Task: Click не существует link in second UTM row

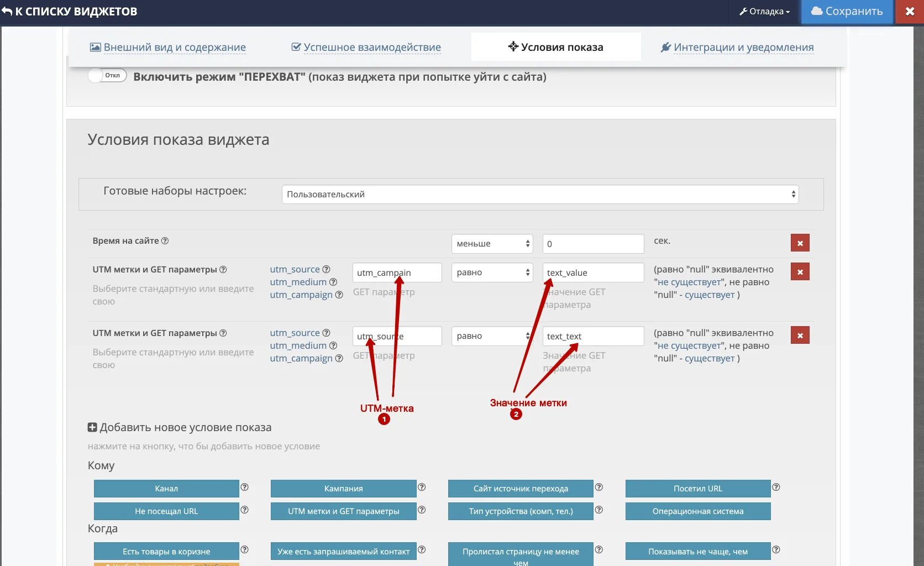Action: (x=689, y=345)
